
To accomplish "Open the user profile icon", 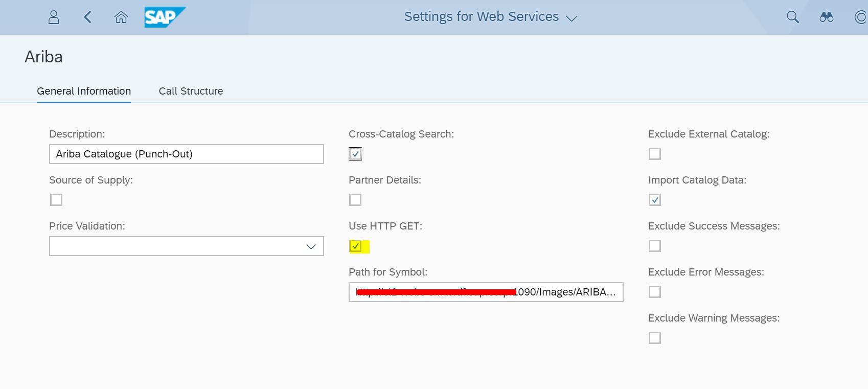I will (54, 17).
